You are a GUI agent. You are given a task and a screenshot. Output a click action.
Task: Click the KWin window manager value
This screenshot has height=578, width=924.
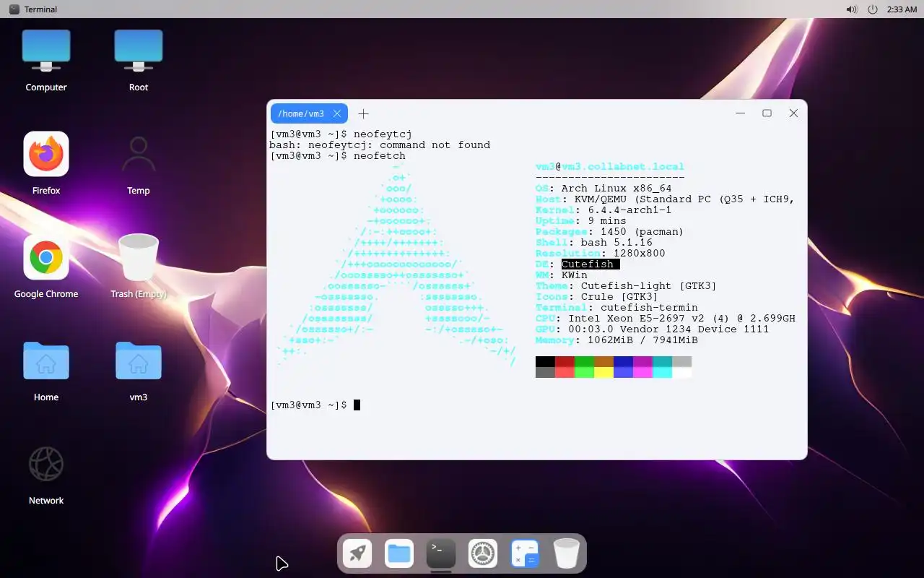click(x=575, y=275)
